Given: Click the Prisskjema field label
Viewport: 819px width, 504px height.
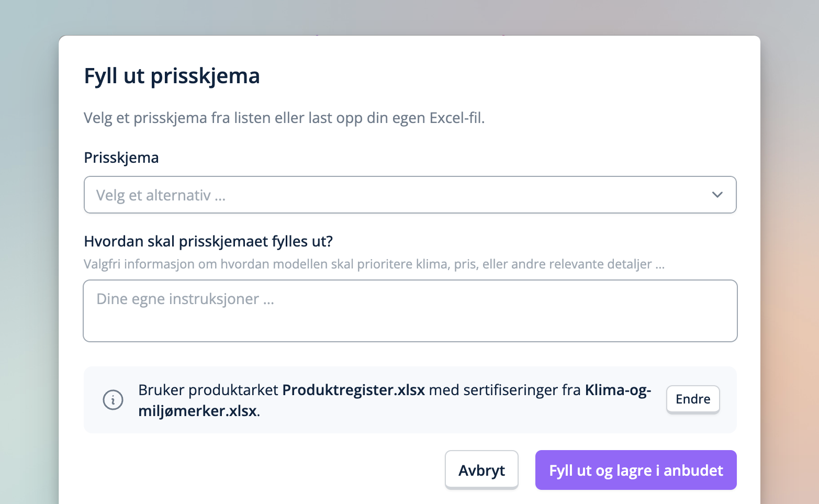Looking at the screenshot, I should pyautogui.click(x=121, y=157).
